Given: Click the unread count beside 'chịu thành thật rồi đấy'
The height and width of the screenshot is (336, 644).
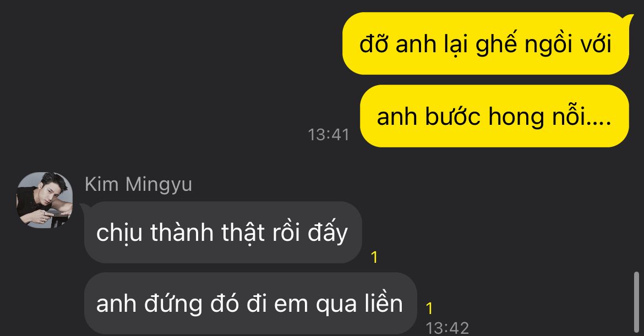Looking at the screenshot, I should [x=374, y=257].
